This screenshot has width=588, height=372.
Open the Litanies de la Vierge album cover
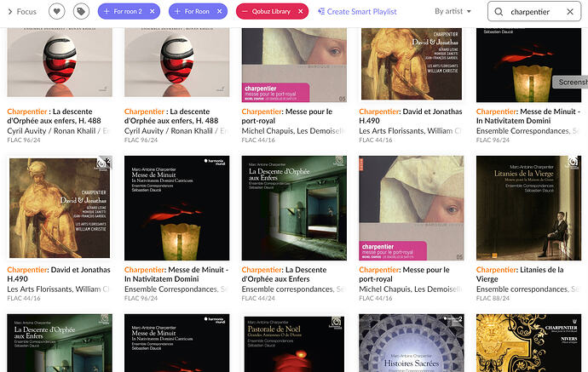(528, 208)
